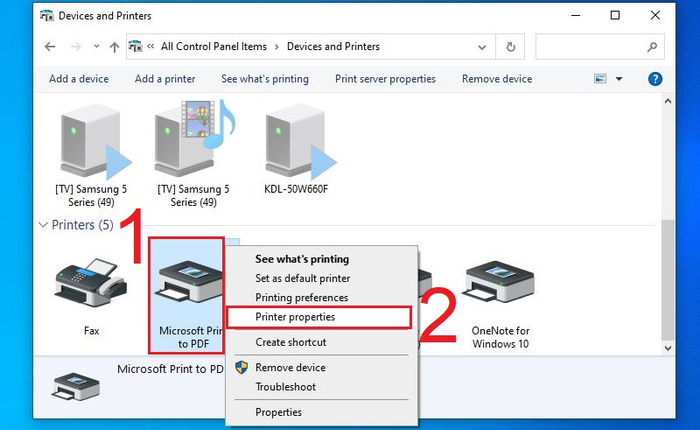This screenshot has width=700, height=430.
Task: Click the Forward navigation arrow
Action: 75,46
